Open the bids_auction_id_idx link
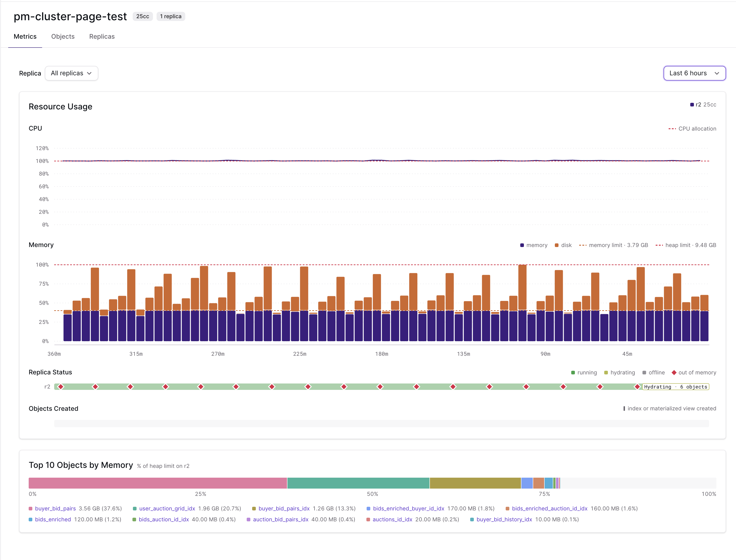The width and height of the screenshot is (736, 560). coord(164,519)
